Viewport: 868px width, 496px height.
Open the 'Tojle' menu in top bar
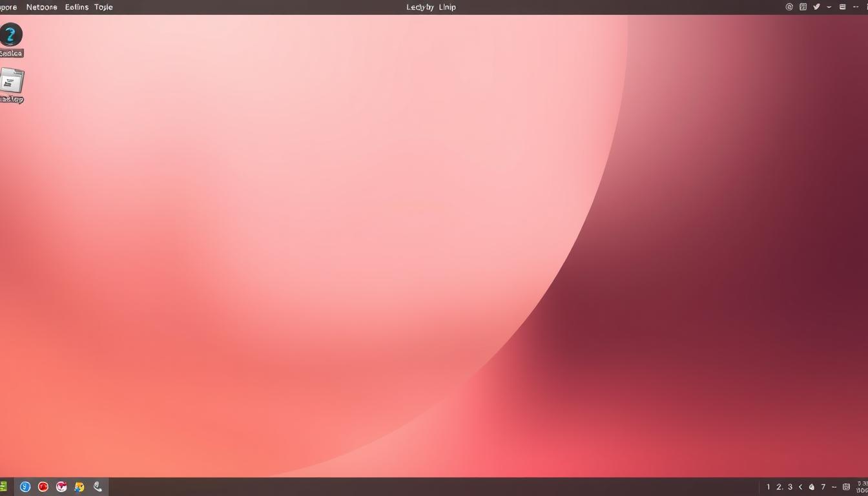103,7
